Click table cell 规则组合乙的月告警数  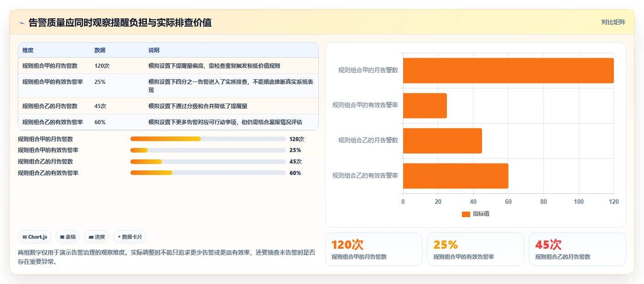[50, 106]
